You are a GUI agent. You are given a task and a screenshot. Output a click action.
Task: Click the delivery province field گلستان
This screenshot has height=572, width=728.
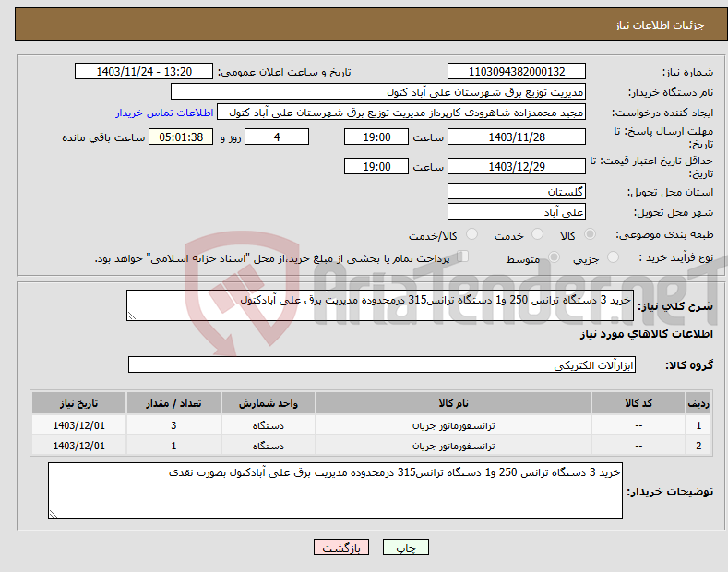tap(517, 191)
